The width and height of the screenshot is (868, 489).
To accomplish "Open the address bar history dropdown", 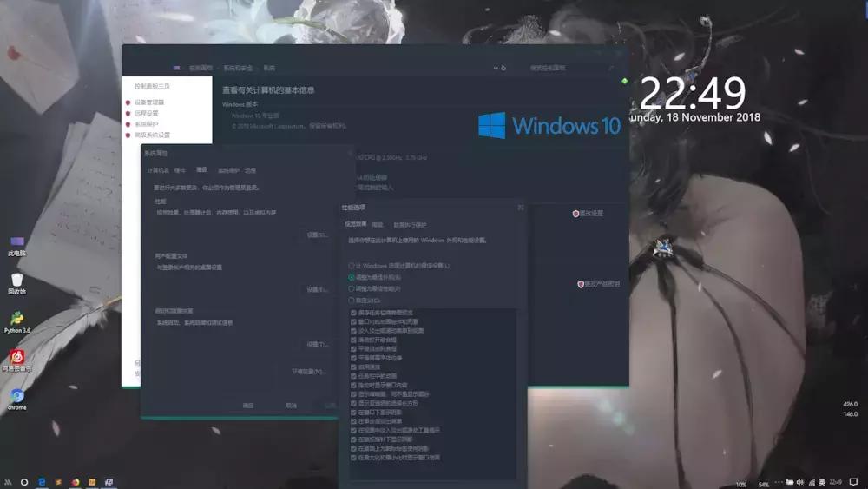I will (496, 68).
